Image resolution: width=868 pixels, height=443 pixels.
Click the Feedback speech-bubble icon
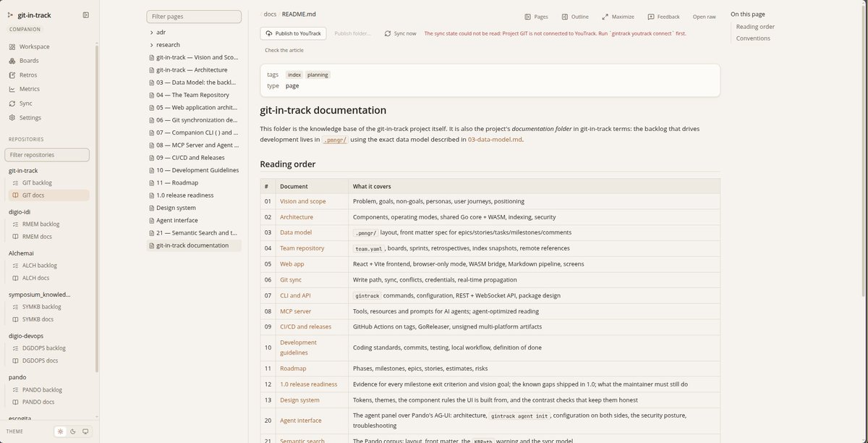(651, 17)
